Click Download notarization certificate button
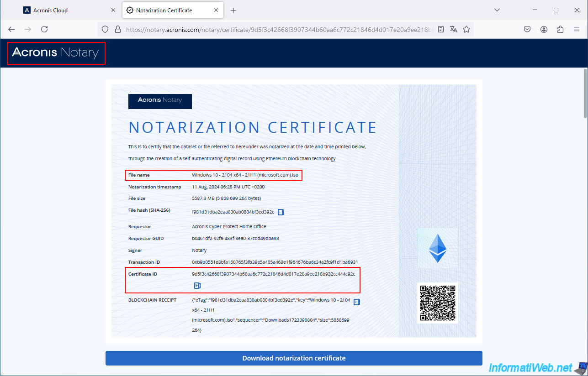 [294, 358]
